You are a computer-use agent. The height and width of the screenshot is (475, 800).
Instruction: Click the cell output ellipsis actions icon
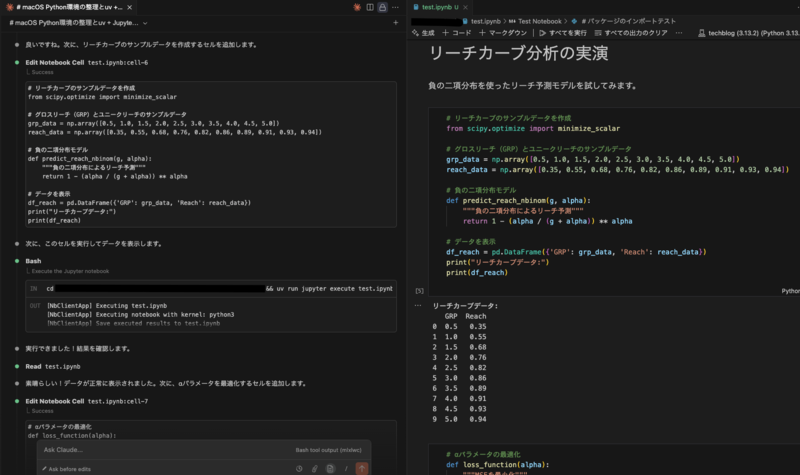pos(418,305)
